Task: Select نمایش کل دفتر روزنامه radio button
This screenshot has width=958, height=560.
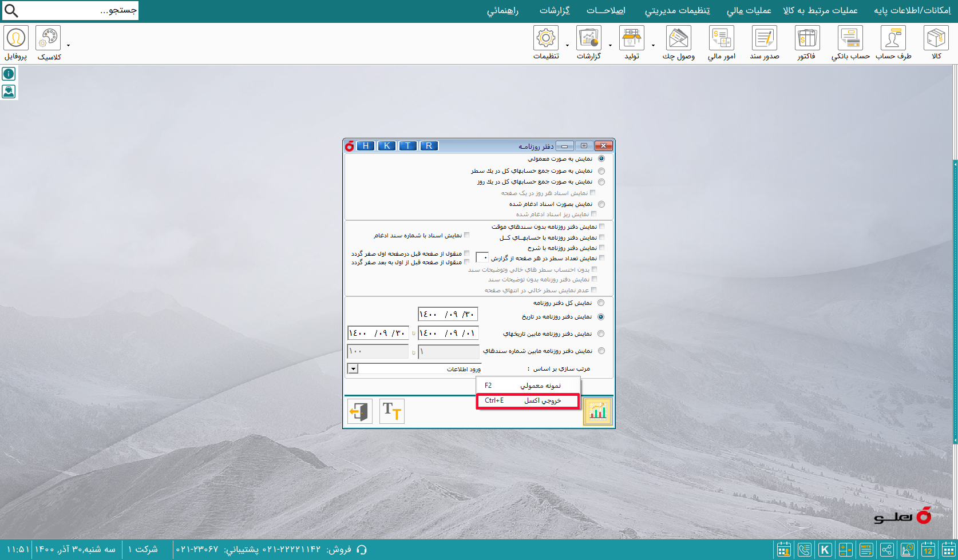Action: pyautogui.click(x=601, y=303)
